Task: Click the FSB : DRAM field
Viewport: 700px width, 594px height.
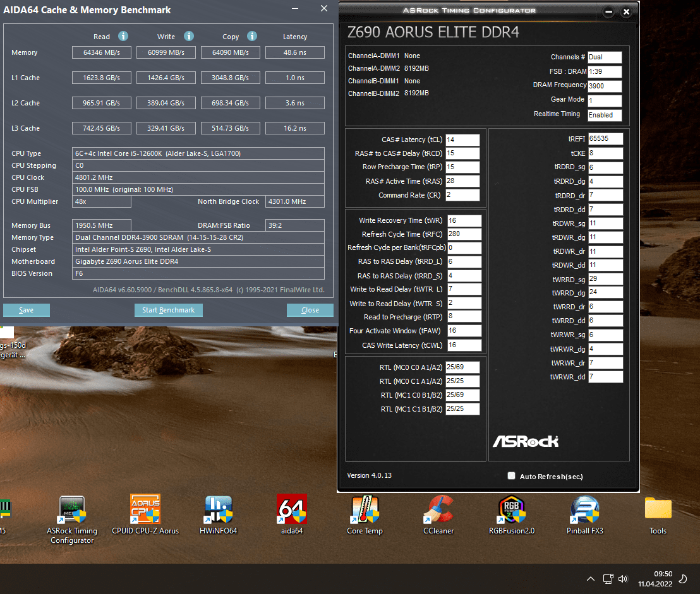Action: pos(605,72)
